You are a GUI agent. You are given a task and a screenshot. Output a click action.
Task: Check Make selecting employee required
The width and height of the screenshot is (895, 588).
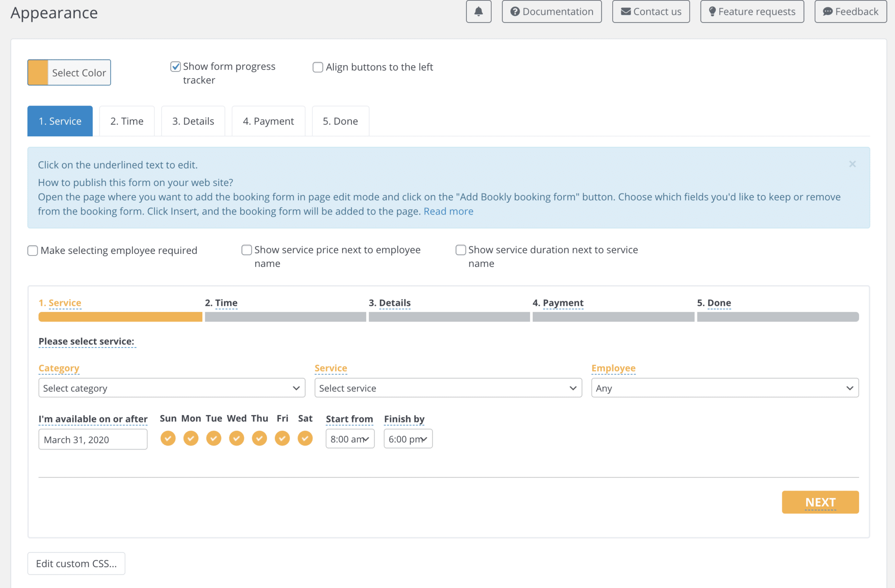tap(33, 251)
